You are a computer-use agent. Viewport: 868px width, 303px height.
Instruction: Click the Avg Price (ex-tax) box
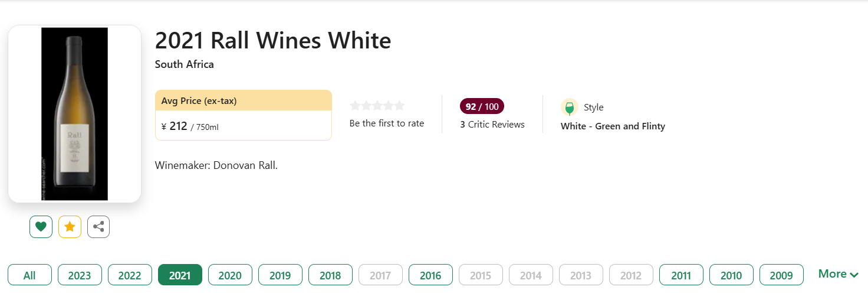tap(243, 115)
